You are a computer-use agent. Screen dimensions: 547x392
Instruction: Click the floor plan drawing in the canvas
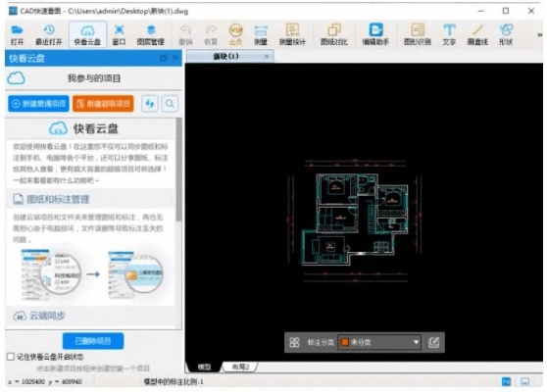tap(355, 220)
